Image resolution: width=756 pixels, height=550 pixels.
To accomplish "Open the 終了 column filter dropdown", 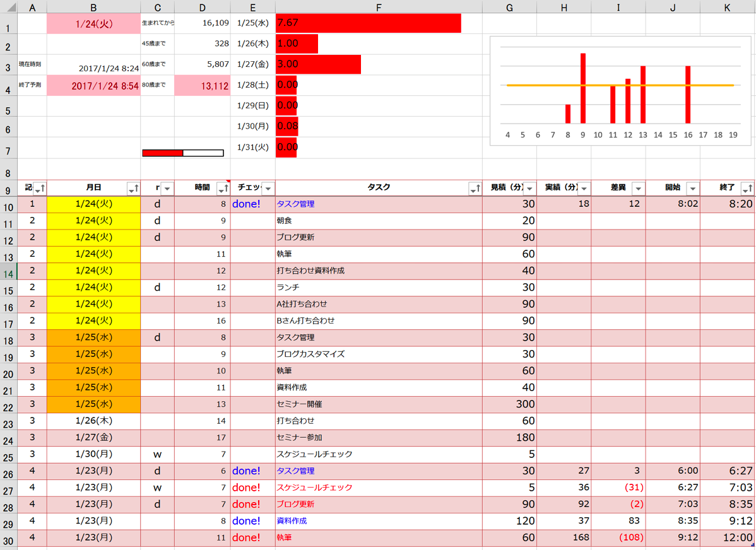I will coord(747,189).
